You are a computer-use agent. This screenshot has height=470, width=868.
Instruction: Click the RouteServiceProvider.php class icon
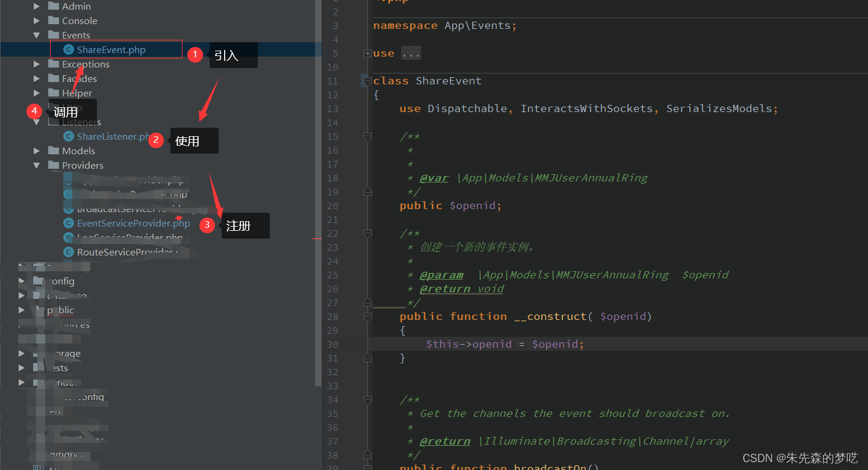click(69, 252)
